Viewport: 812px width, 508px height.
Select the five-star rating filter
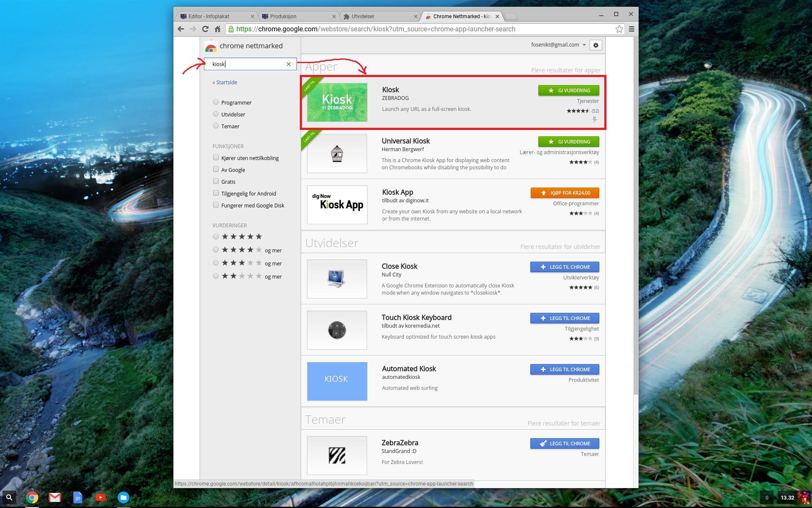tap(216, 237)
